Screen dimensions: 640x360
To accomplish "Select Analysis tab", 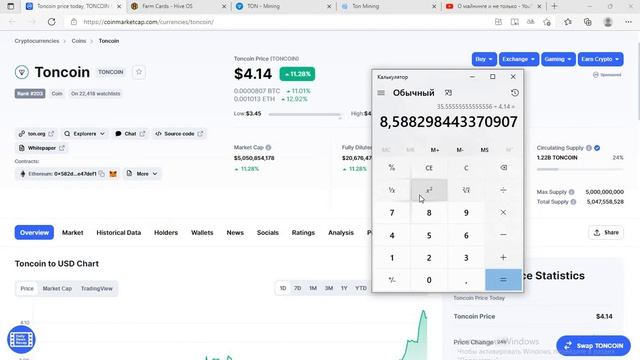I will (341, 233).
